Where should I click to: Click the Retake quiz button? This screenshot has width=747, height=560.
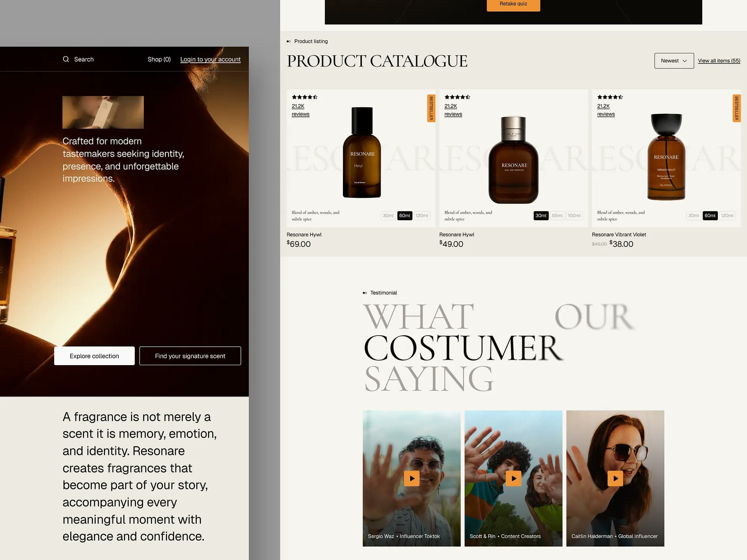click(x=513, y=4)
